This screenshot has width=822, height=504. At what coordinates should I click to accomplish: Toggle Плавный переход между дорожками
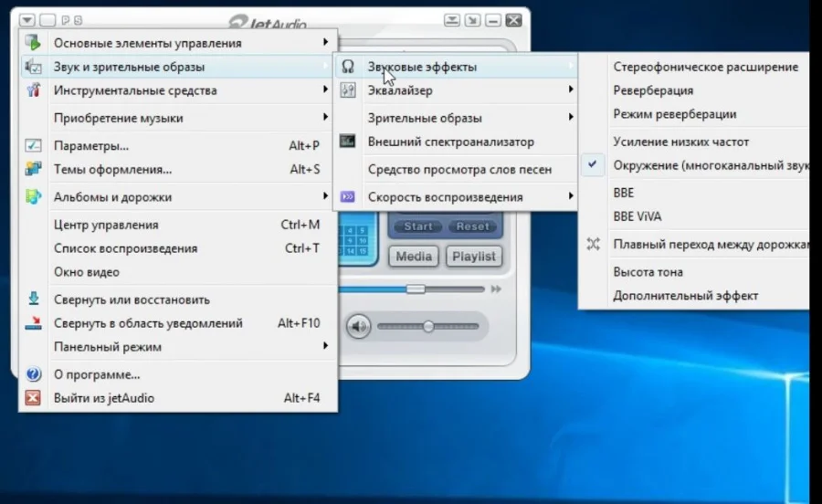pyautogui.click(x=711, y=244)
